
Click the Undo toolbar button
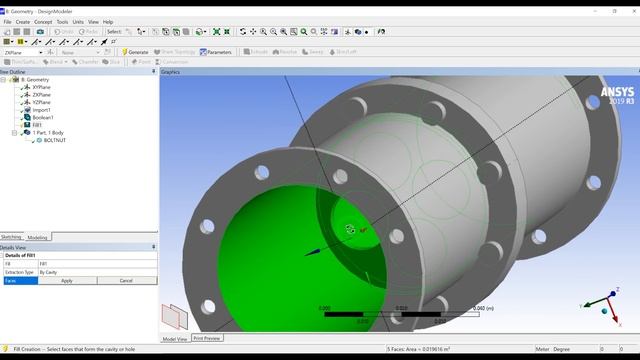pos(64,32)
